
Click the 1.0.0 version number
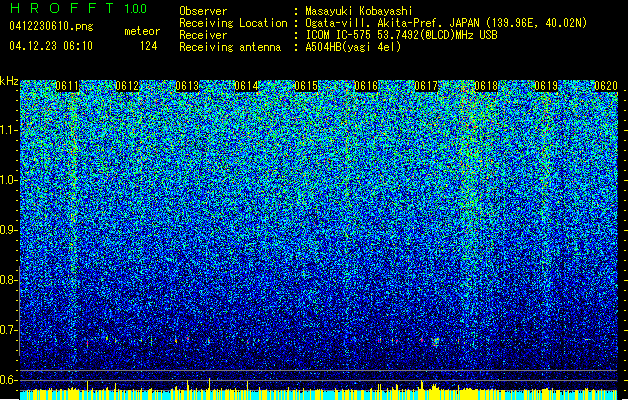(x=136, y=8)
